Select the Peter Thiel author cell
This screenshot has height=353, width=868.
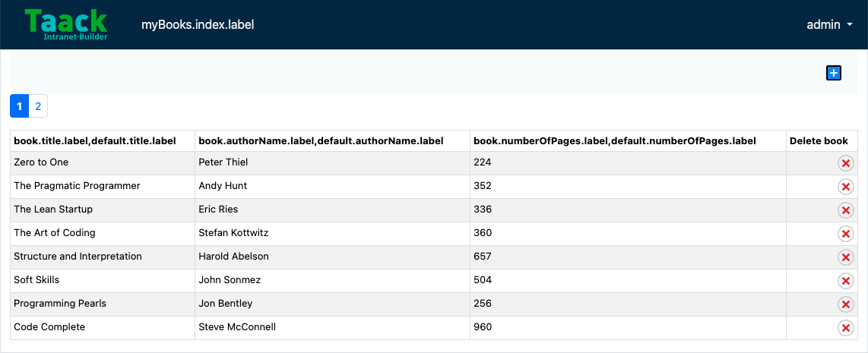click(332, 162)
